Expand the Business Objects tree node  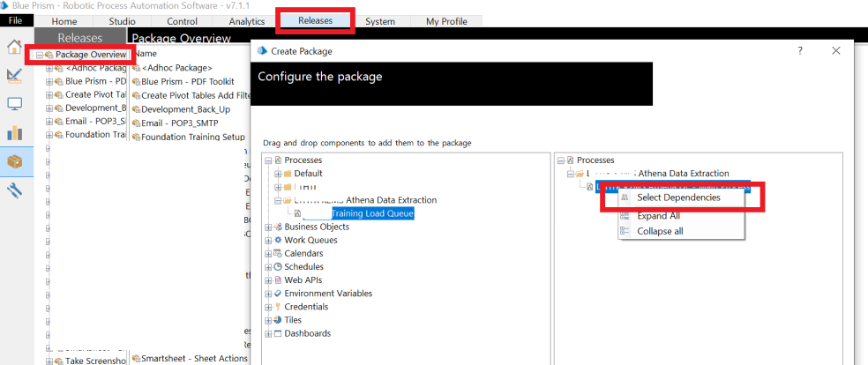(x=269, y=227)
